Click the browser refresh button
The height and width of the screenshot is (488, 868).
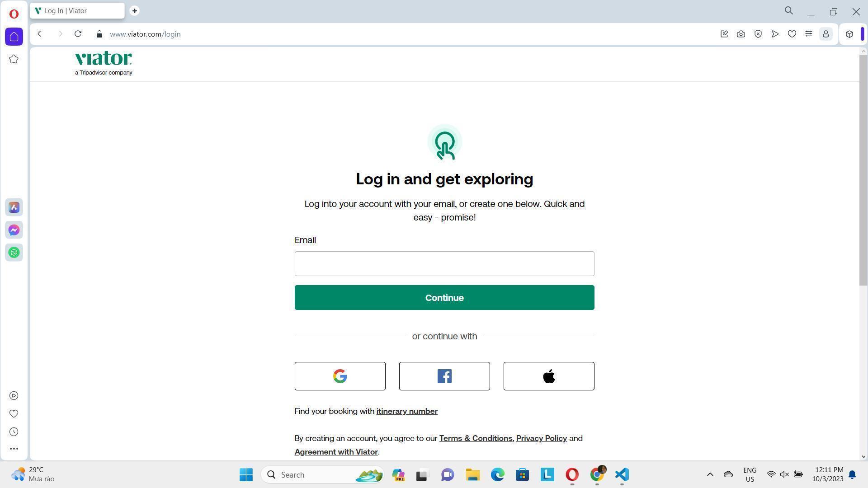pyautogui.click(x=77, y=34)
